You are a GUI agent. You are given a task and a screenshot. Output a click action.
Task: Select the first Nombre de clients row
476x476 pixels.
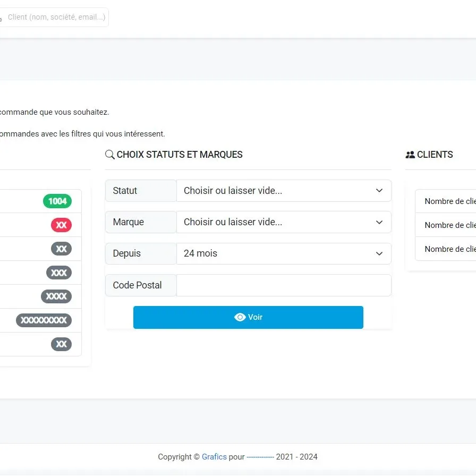tap(449, 201)
